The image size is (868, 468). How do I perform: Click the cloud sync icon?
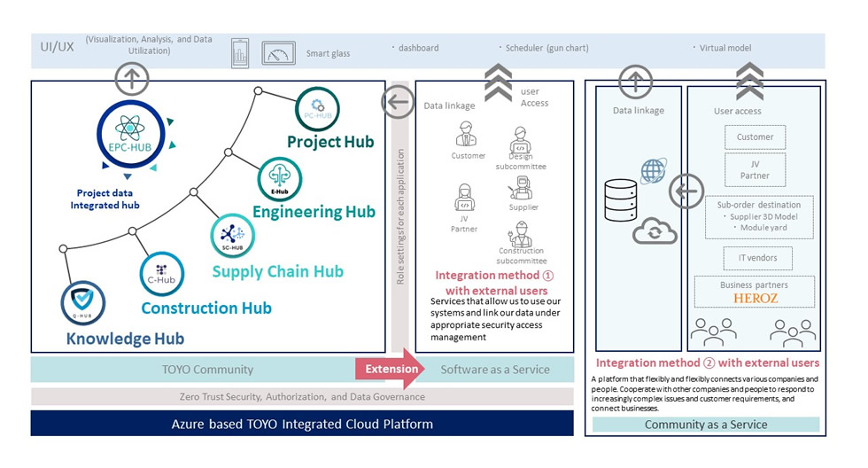[655, 230]
